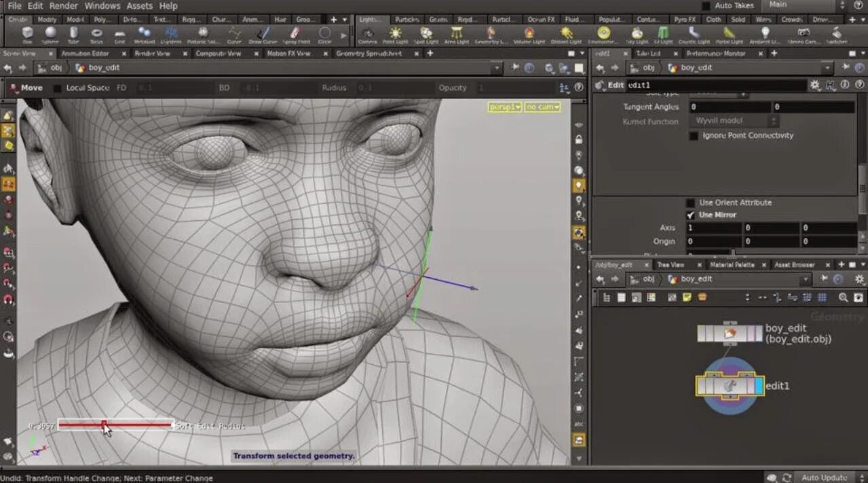The width and height of the screenshot is (868, 483).
Task: Open the Render menu
Action: pos(63,5)
